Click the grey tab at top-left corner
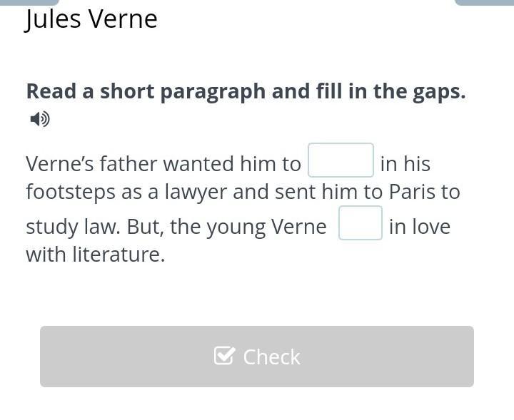 (29, 2)
